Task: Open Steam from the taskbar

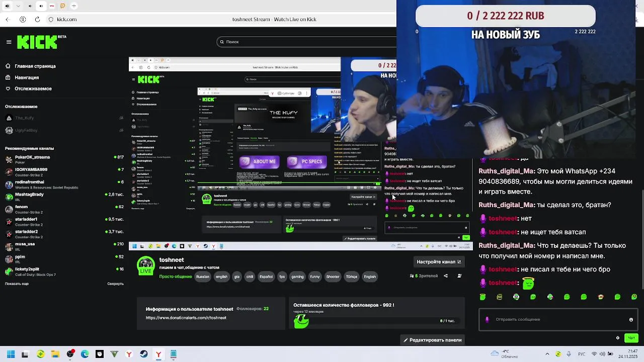Action: 144,354
